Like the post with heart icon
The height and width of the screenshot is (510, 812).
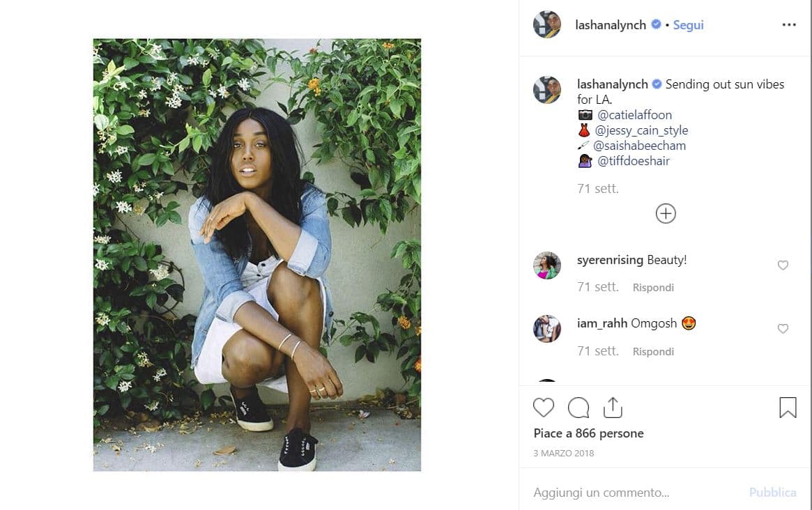[544, 408]
